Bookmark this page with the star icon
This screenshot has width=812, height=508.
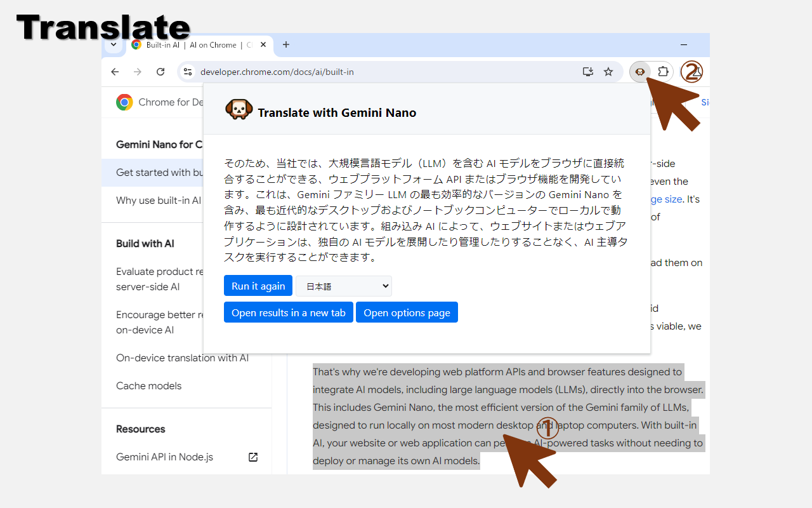click(x=608, y=72)
